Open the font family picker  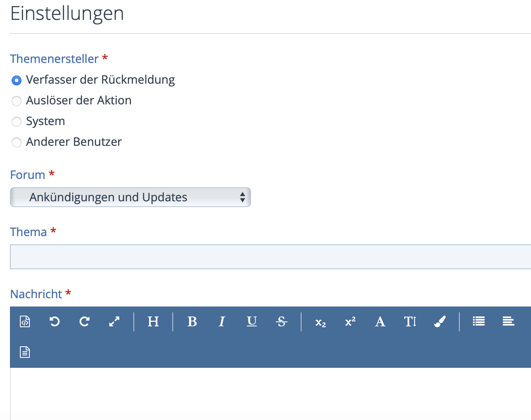380,321
